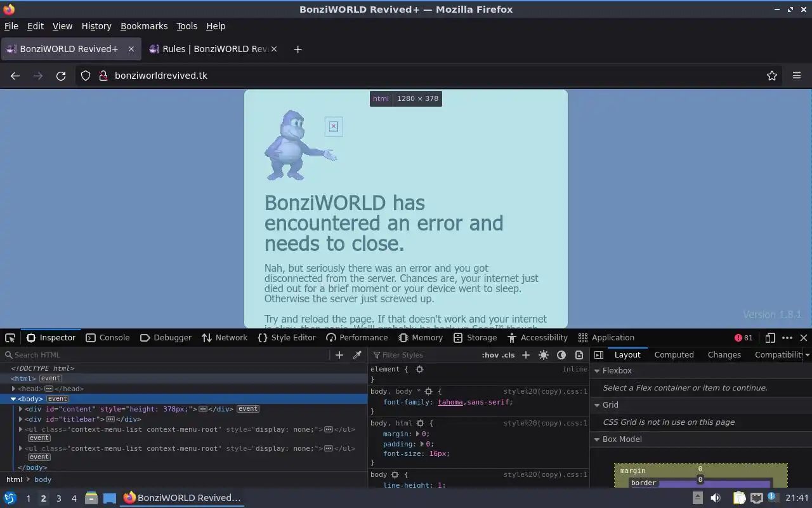Expand the div id content node
Screen dimensions: 812x508
point(20,409)
